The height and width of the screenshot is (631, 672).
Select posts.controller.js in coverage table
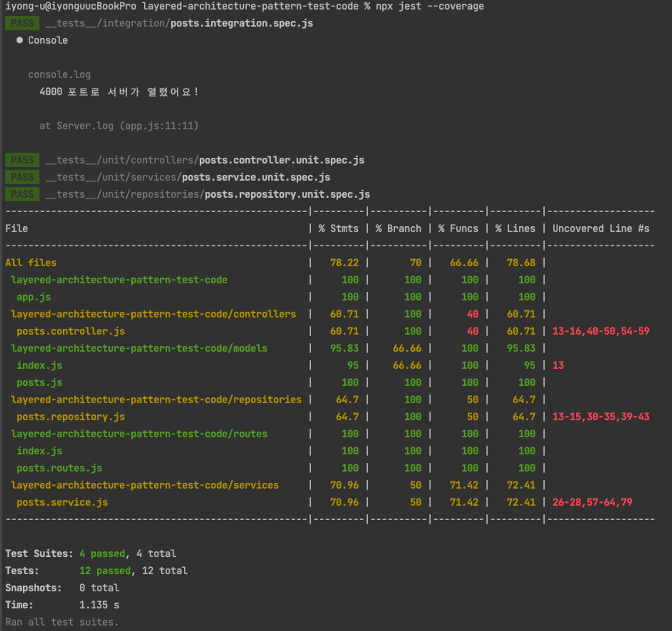(x=71, y=331)
